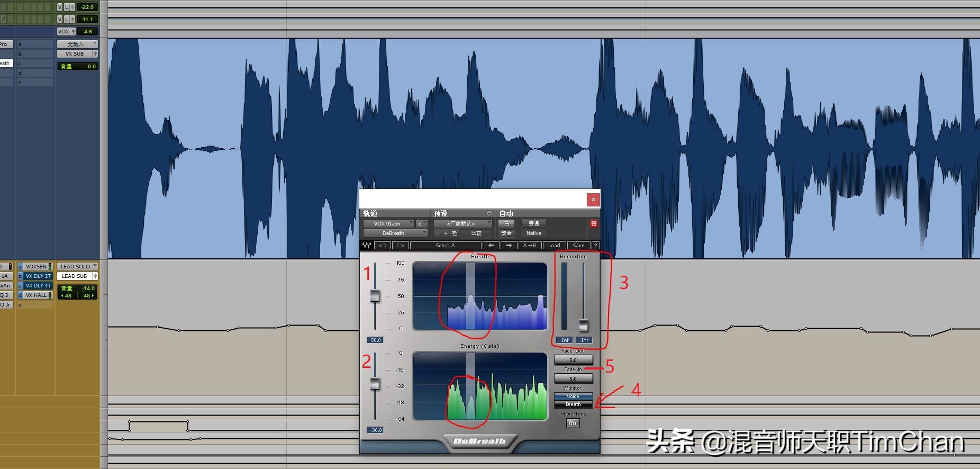Click the Fade In 5.0 value field
The image size is (980, 469).
pos(573,378)
